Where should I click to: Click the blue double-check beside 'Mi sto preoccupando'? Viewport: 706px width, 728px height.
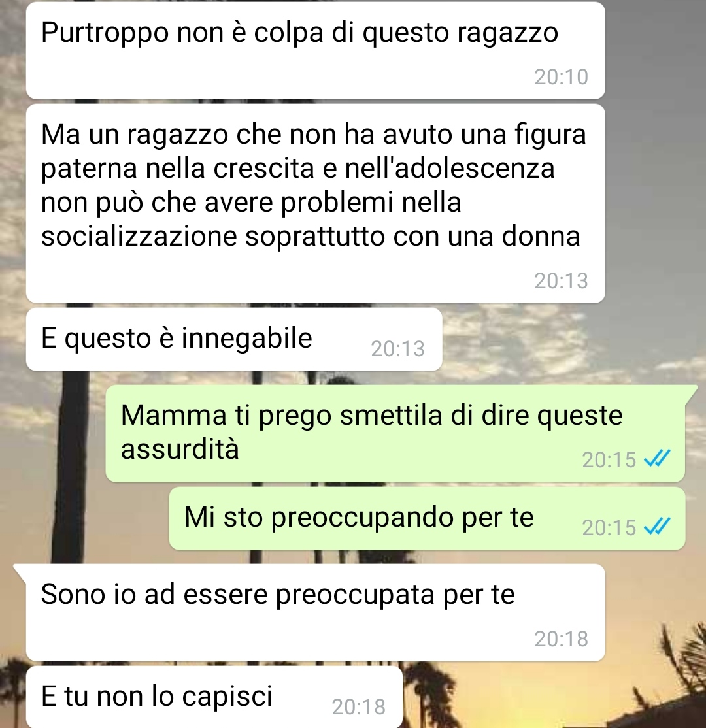(x=657, y=526)
